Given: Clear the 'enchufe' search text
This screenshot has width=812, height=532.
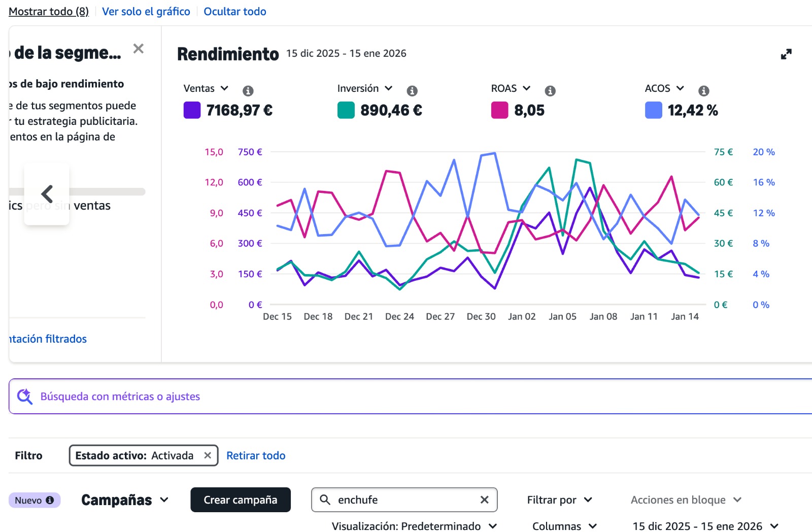Looking at the screenshot, I should pos(484,500).
